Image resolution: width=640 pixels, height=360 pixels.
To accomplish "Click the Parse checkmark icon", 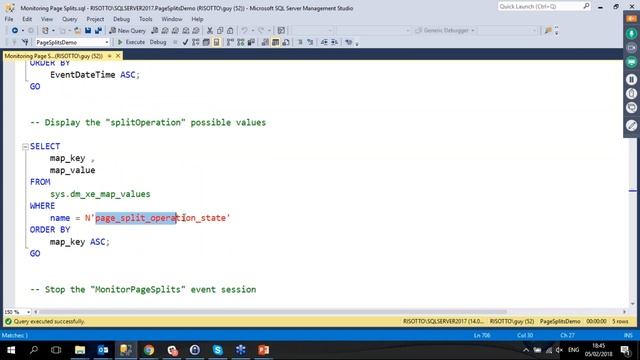I will tap(185, 42).
